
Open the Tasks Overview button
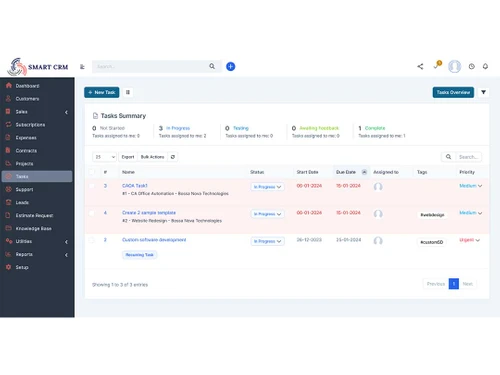(x=453, y=92)
